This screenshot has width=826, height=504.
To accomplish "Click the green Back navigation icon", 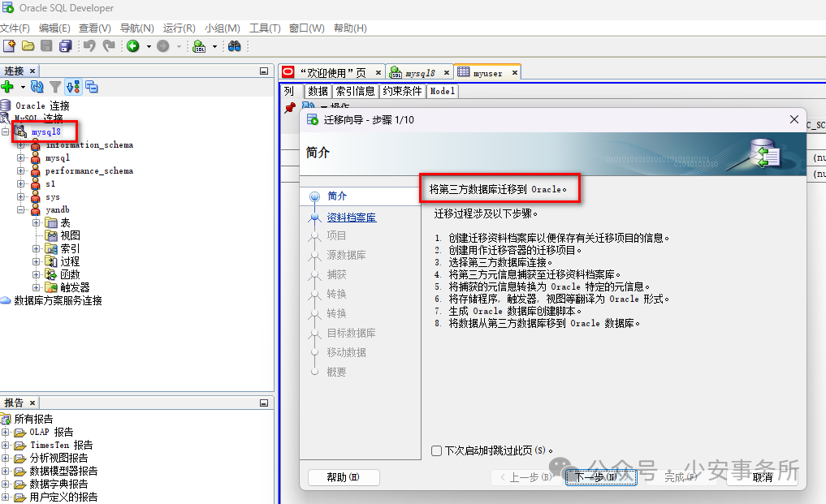I will 132,45.
